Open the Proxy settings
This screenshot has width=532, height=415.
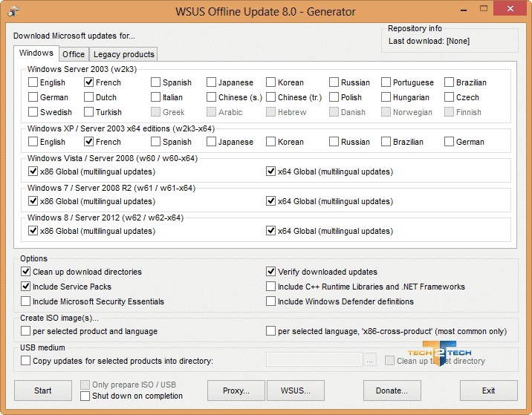[236, 391]
